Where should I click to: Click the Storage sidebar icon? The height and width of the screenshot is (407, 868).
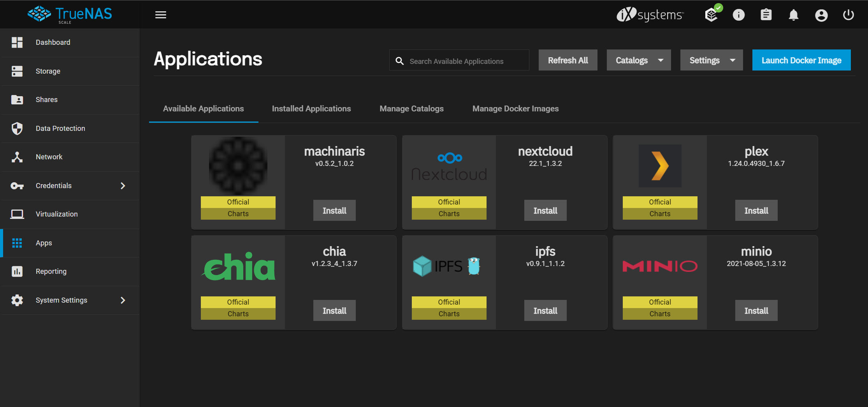[x=17, y=71]
